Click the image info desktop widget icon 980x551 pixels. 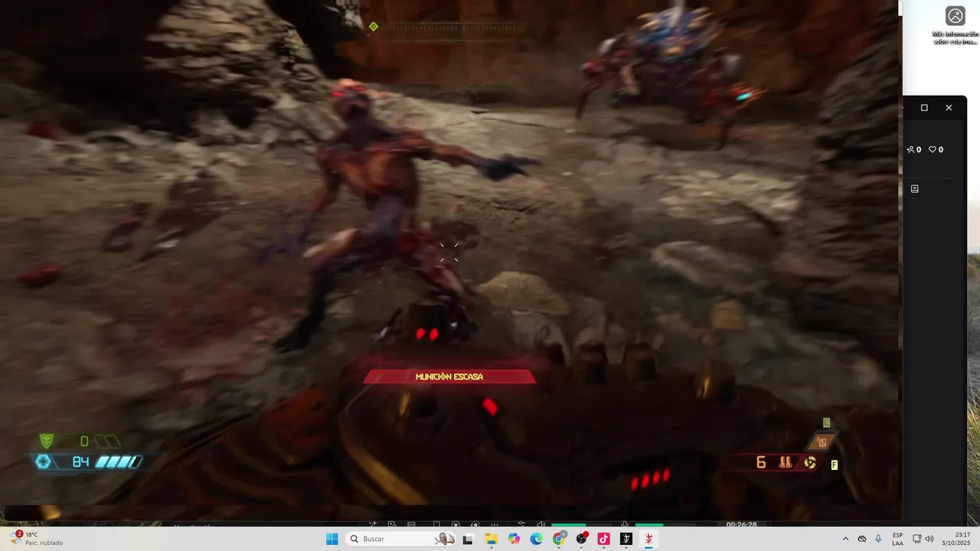coord(955,16)
